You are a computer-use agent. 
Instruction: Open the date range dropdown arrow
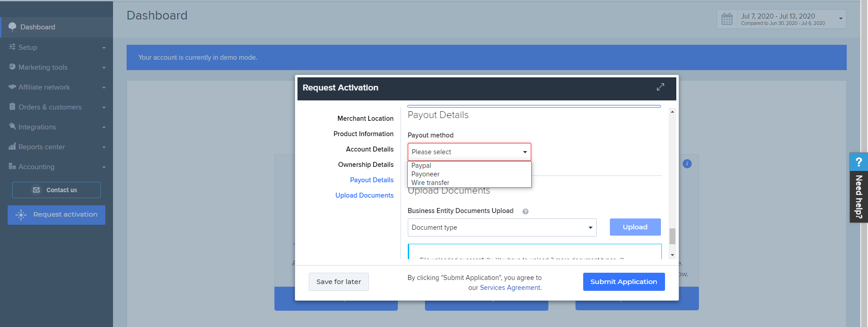pos(841,19)
